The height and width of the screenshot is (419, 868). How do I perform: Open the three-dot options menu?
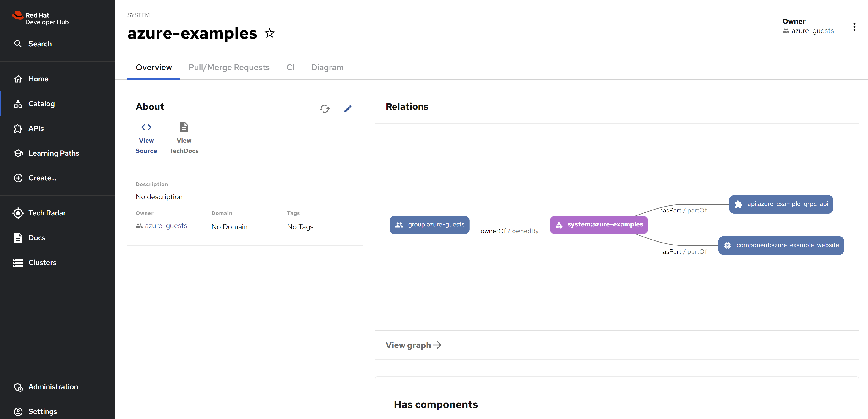[x=854, y=27]
